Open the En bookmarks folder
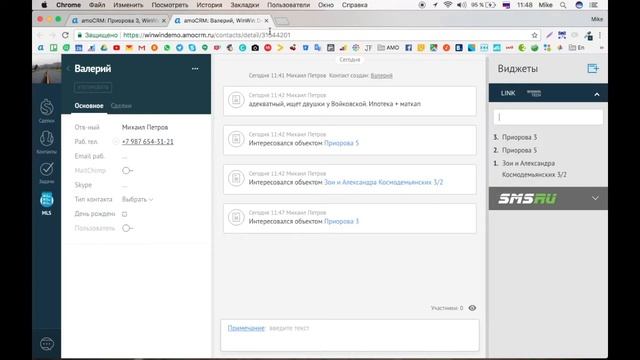 (x=577, y=48)
